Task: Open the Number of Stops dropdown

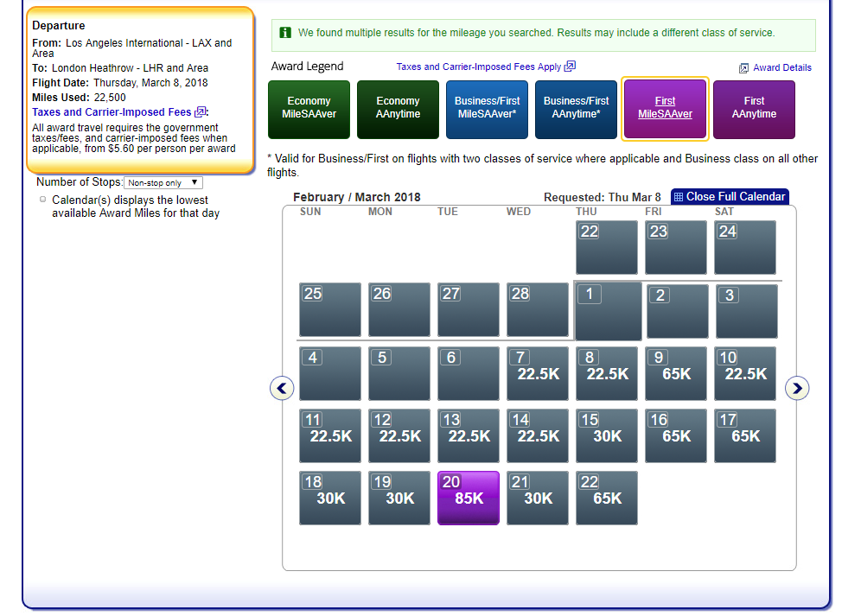Action: [x=162, y=182]
